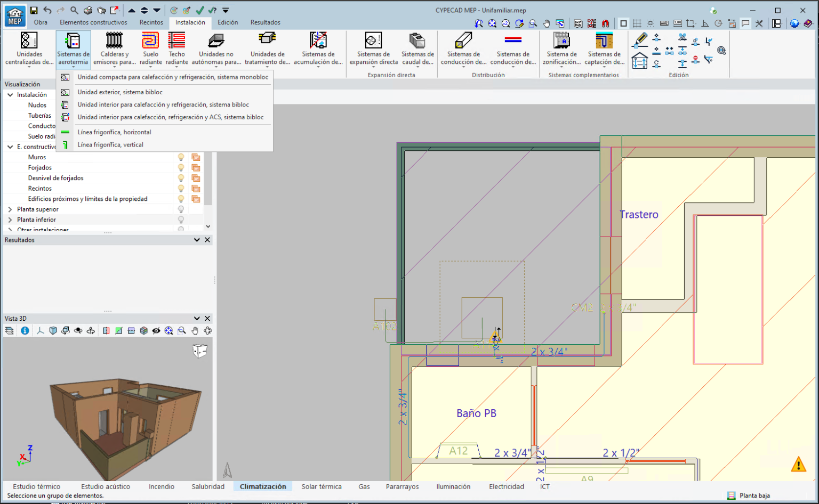Open the Recintos ribbon tab
The image size is (819, 504).
(151, 22)
